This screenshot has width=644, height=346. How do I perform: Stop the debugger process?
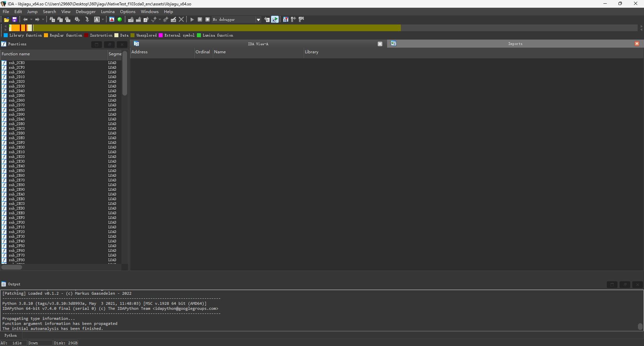208,19
